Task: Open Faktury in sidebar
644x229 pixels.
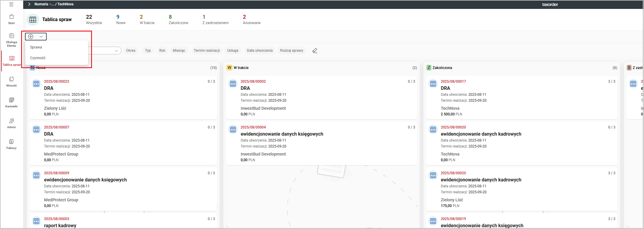Action: pos(11,144)
